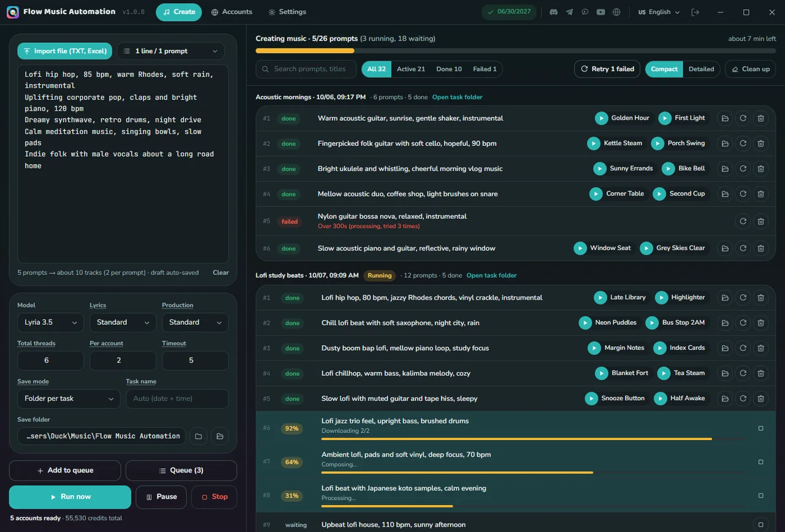This screenshot has height=532, width=785.
Task: Open the Discord link icon
Action: [554, 12]
